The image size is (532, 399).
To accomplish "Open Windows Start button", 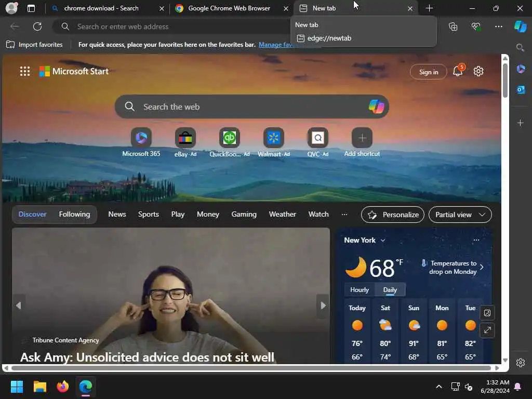I will (17, 387).
